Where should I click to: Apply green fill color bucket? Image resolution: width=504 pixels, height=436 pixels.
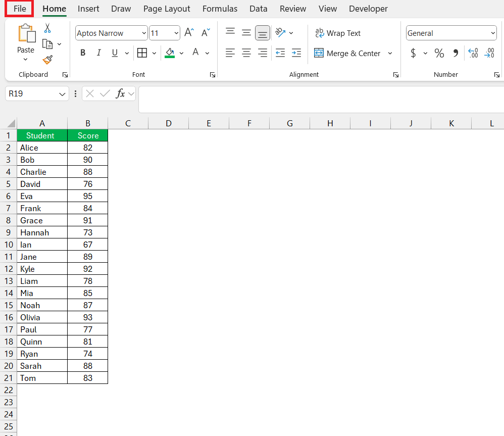coord(170,53)
